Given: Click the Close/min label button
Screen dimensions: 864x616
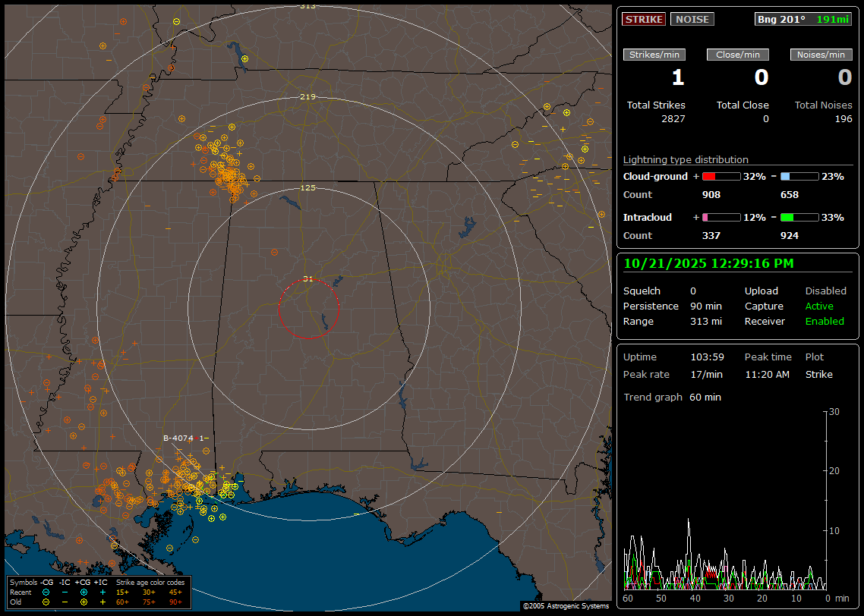Looking at the screenshot, I should (x=738, y=55).
